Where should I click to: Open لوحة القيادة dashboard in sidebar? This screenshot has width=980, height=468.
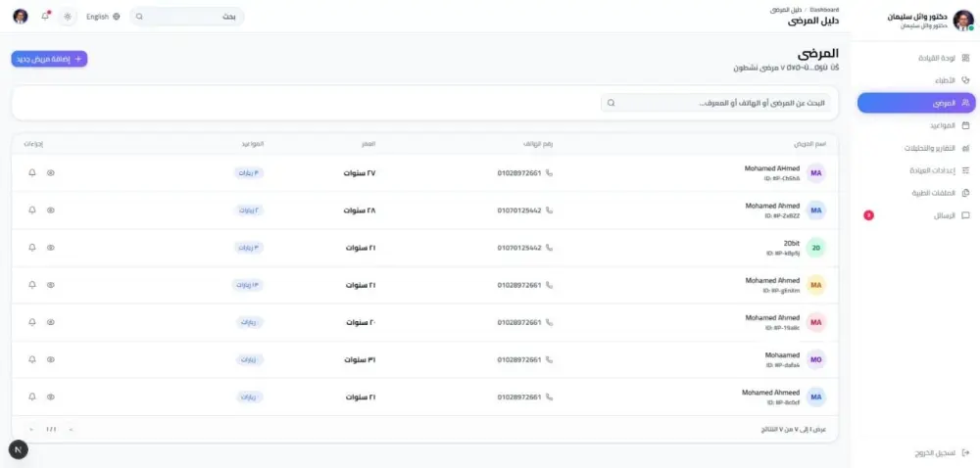point(916,58)
